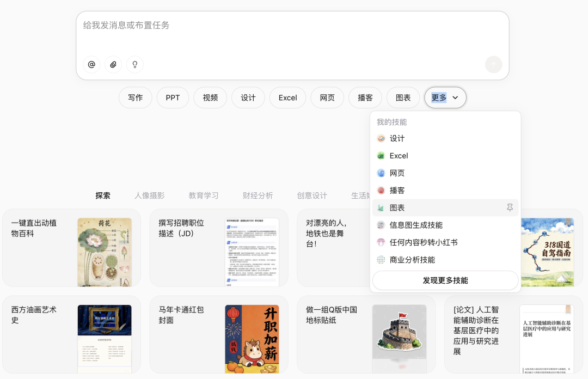Click the PPT skill chip

tap(173, 97)
